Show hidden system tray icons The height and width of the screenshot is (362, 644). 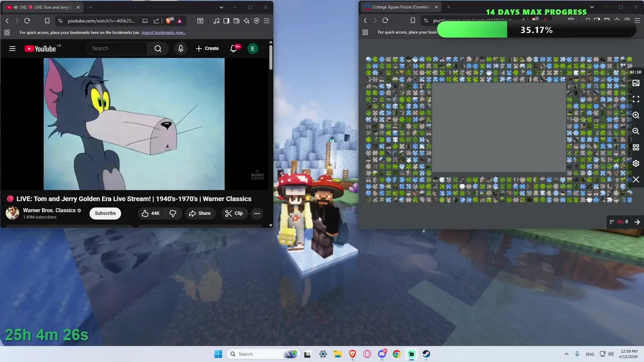pos(566,354)
